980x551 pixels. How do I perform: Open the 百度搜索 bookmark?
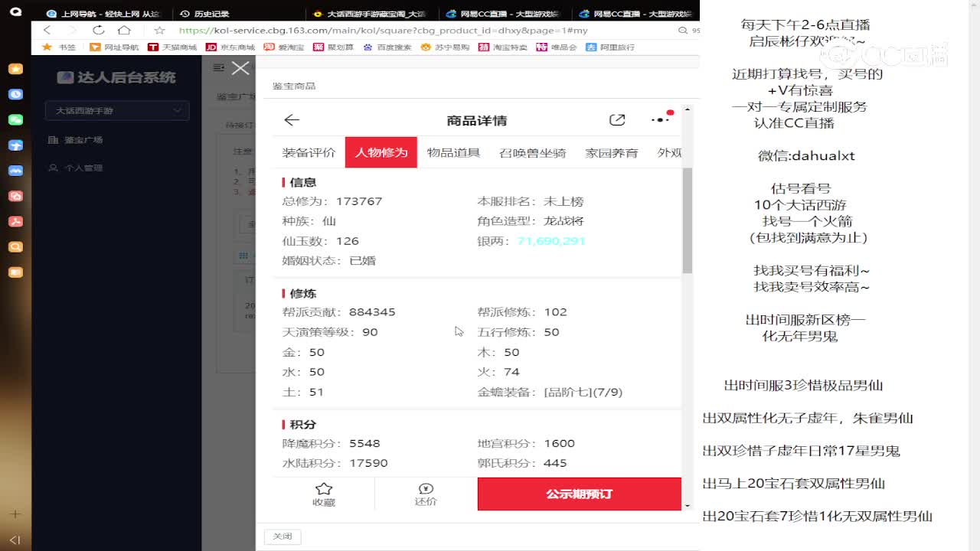coord(387,47)
